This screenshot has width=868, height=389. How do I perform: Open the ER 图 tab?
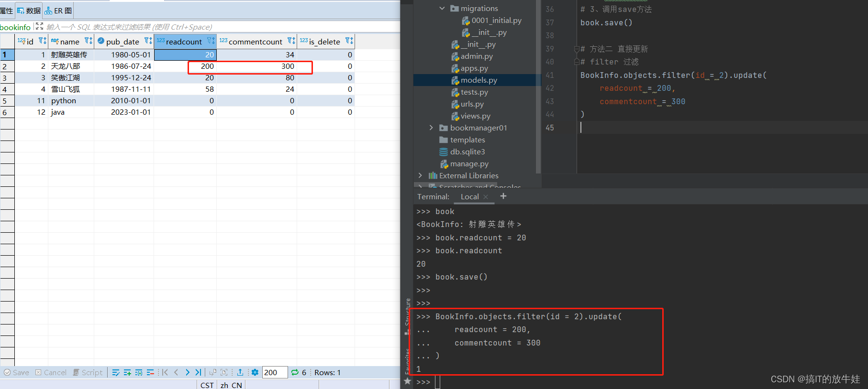pyautogui.click(x=58, y=11)
